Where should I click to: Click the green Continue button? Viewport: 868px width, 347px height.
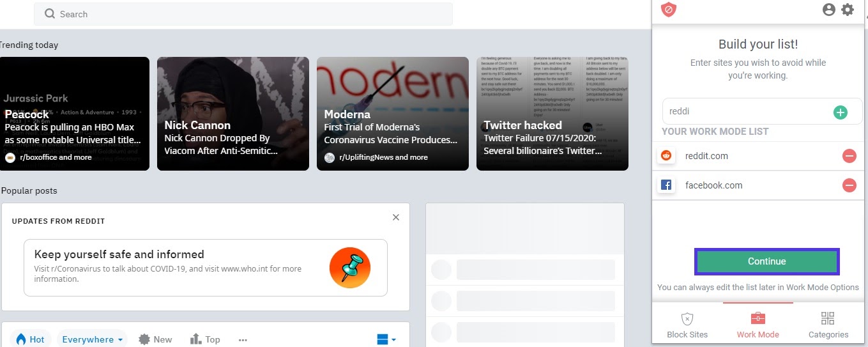(766, 261)
